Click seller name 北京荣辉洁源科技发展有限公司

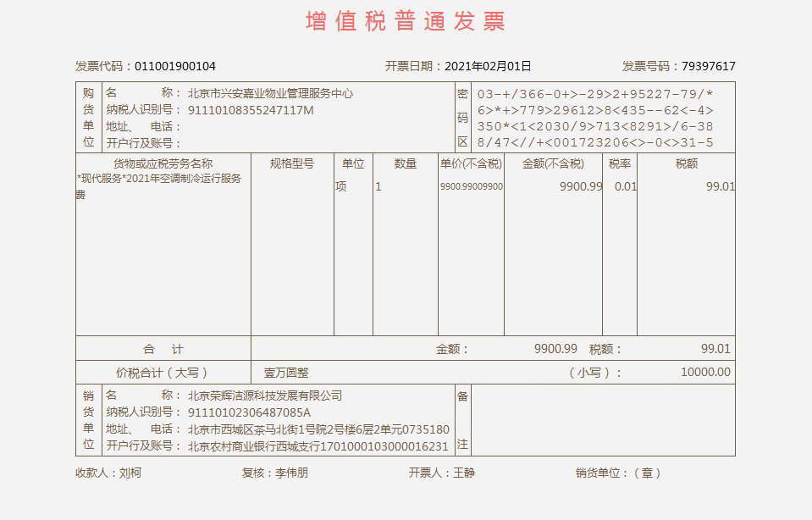click(264, 396)
